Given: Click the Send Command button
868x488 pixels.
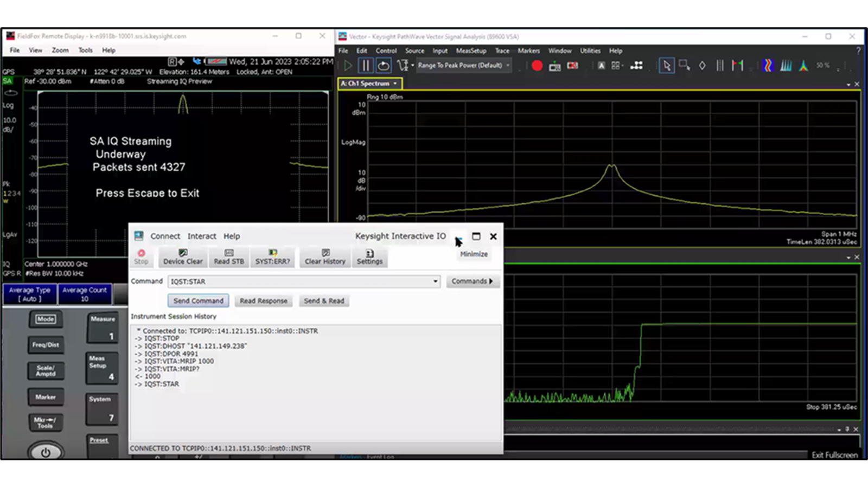Looking at the screenshot, I should click(x=198, y=301).
